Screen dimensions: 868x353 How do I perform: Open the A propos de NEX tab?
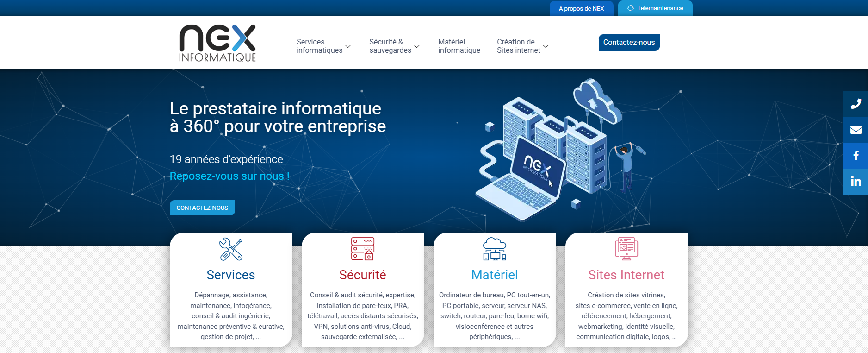(x=581, y=8)
